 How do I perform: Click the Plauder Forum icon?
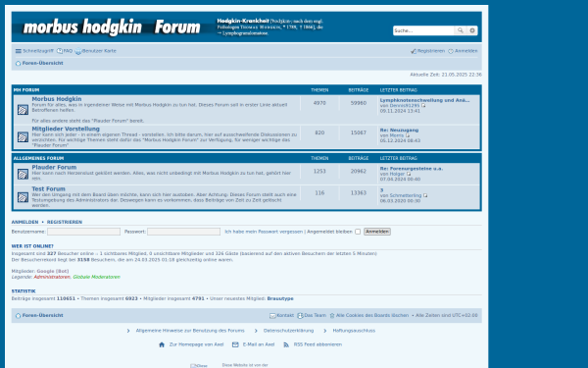click(x=23, y=174)
